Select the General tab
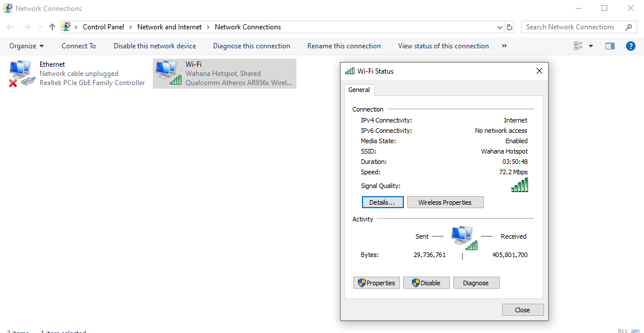Image resolution: width=644 pixels, height=333 pixels. (x=359, y=90)
